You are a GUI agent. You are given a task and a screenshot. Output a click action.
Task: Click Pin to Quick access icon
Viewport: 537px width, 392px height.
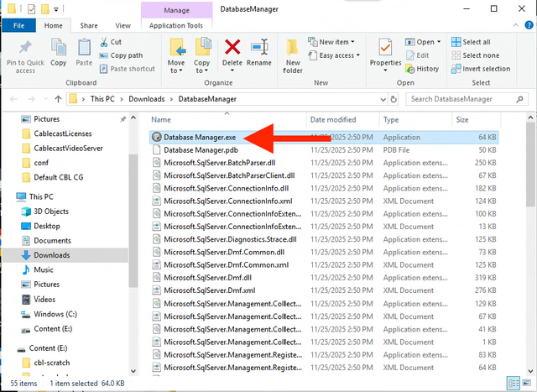click(25, 48)
